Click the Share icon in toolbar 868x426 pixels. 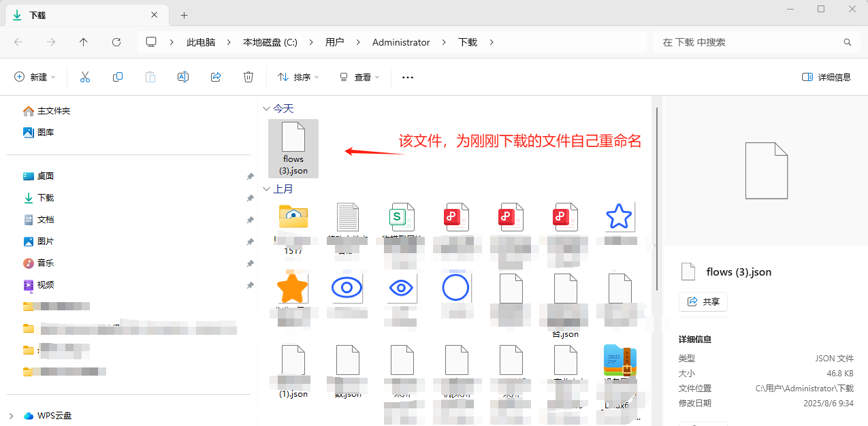(216, 77)
